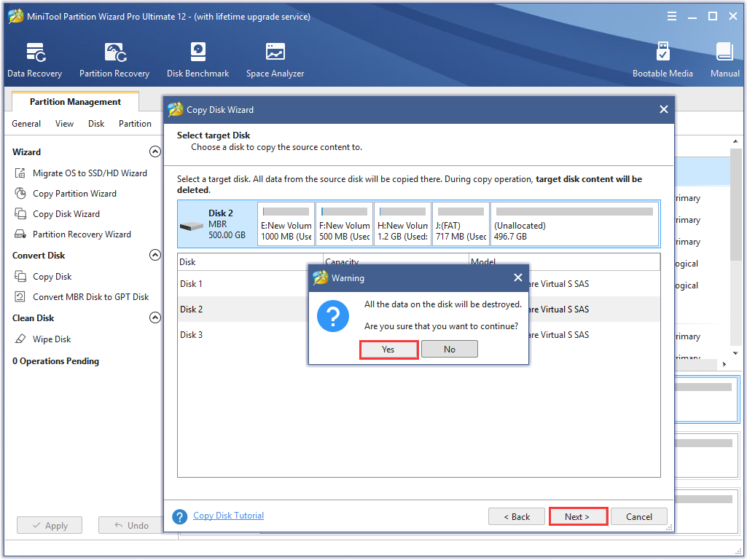Create Bootable Media
This screenshot has height=560, width=747.
662,60
